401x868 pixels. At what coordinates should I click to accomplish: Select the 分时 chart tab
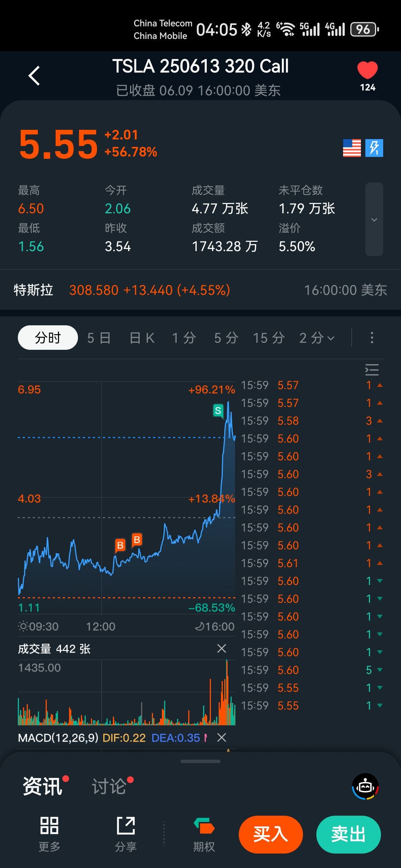pyautogui.click(x=48, y=338)
